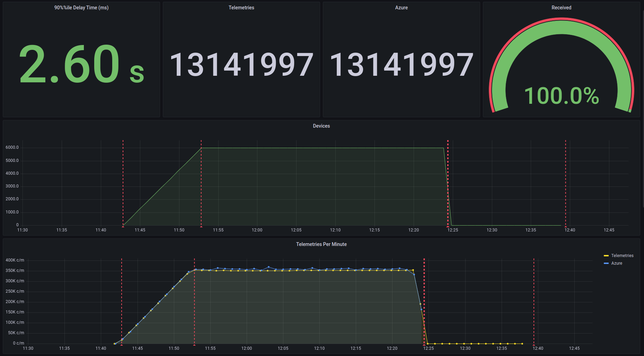
Task: Click the Devices annotation marker near 11:53
Action: point(201,226)
